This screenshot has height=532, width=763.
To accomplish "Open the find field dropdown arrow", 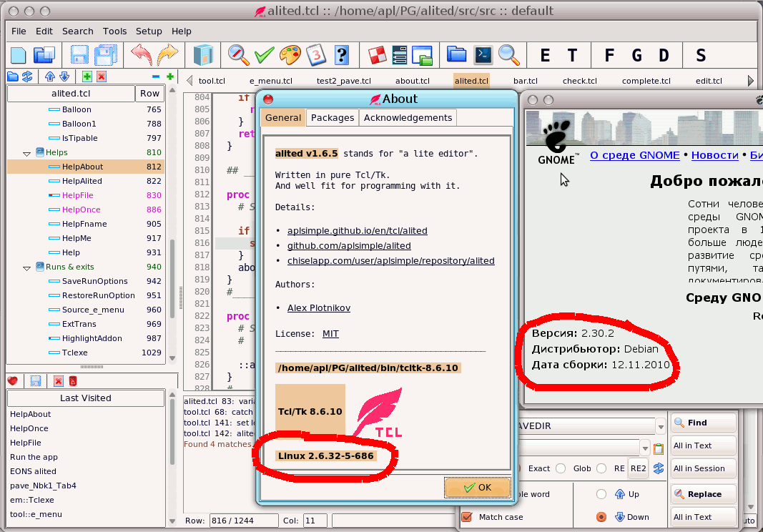I will pyautogui.click(x=660, y=427).
